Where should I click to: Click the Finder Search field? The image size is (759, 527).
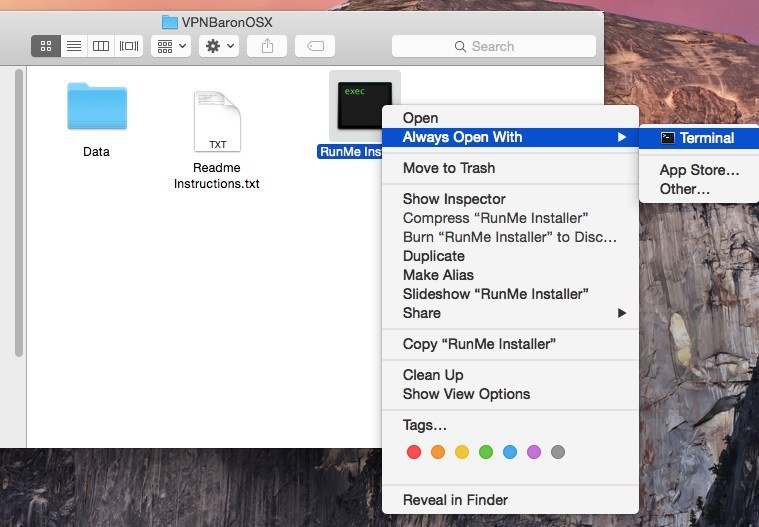tap(494, 46)
